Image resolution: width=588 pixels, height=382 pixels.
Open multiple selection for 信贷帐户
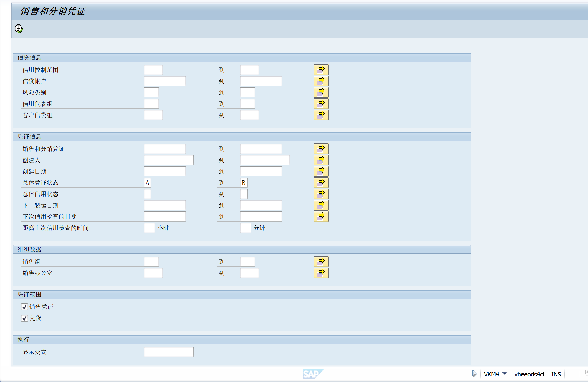[321, 81]
